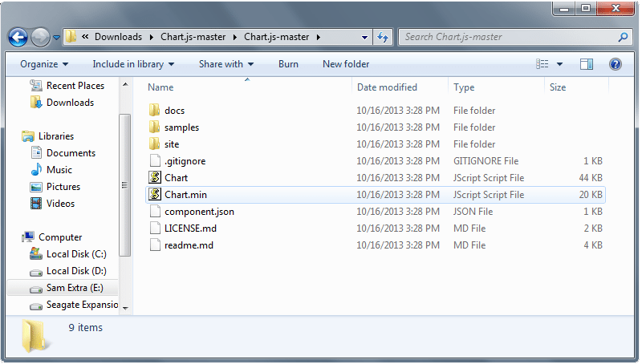Viewport: 642px width, 364px height.
Task: Select first Chart.js-master breadcrumb
Action: click(193, 37)
